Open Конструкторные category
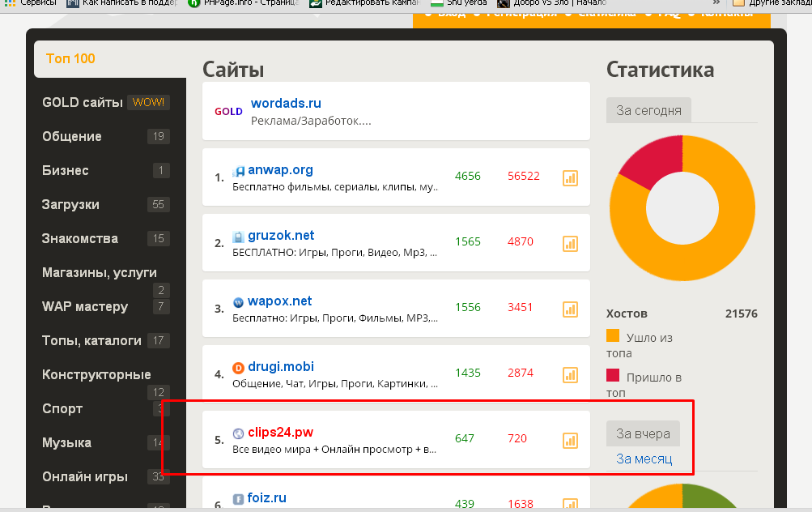The height and width of the screenshot is (512, 812). pyautogui.click(x=96, y=374)
